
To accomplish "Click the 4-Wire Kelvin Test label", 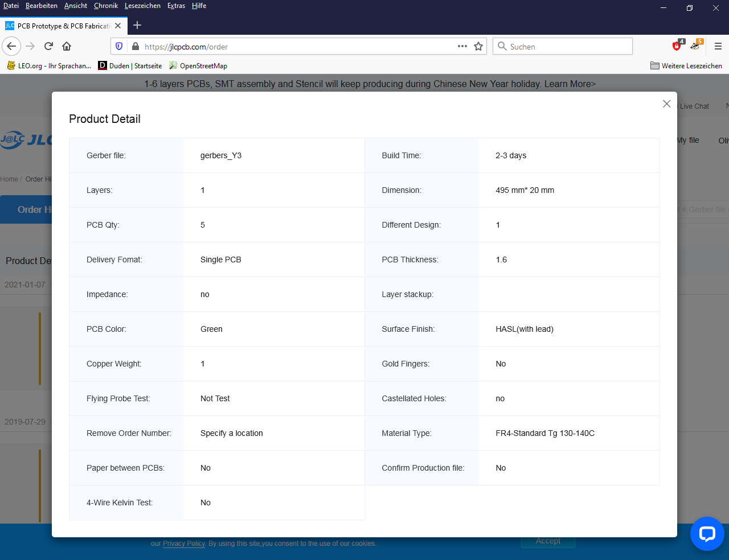I will tap(120, 503).
